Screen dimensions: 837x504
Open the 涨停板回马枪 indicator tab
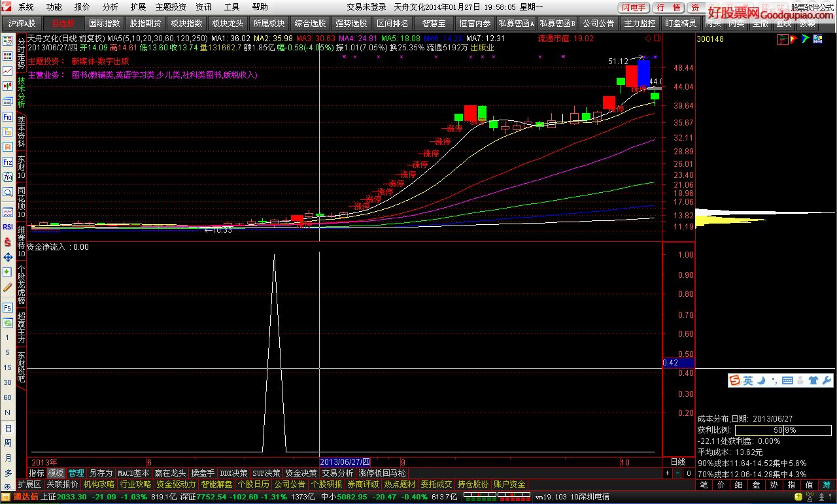(382, 473)
